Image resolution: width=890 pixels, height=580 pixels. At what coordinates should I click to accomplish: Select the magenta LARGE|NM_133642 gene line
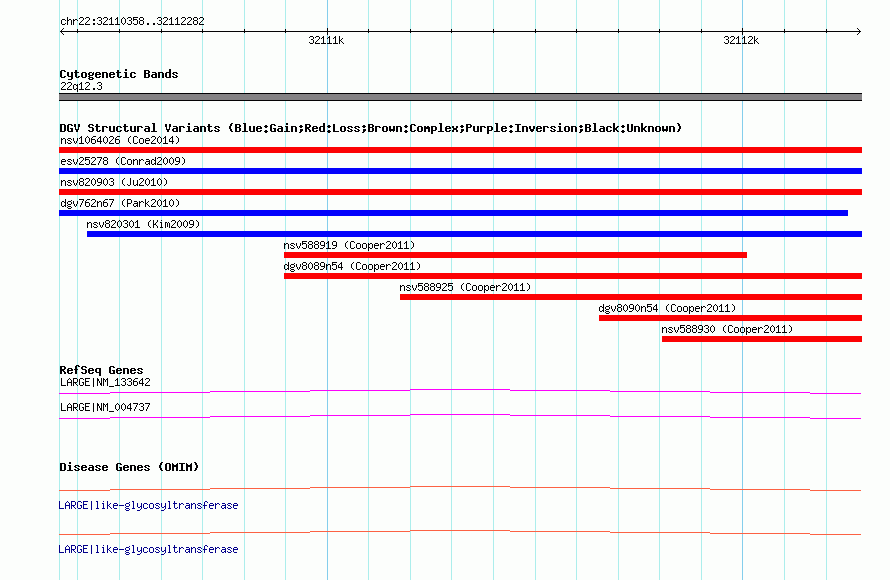[x=460, y=391]
